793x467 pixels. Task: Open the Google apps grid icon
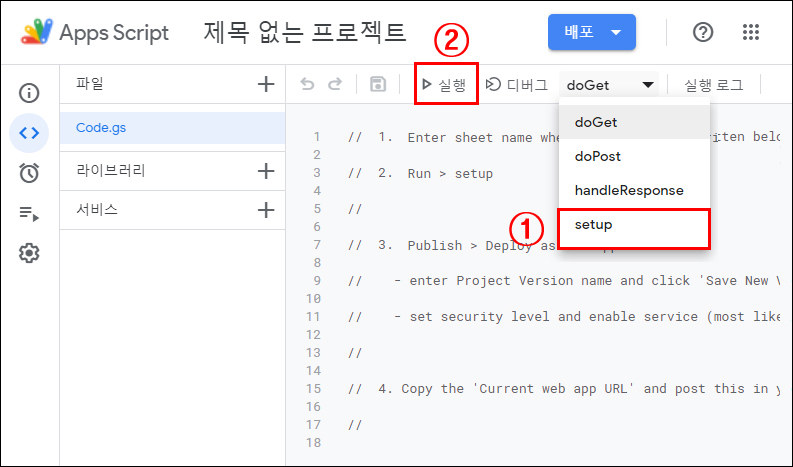751,32
